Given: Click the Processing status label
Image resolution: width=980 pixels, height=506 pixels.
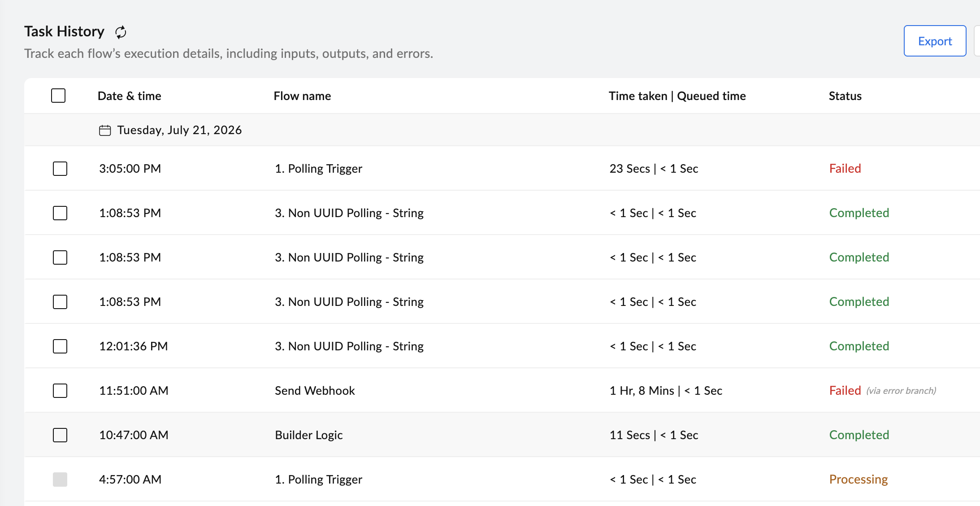Looking at the screenshot, I should 859,480.
